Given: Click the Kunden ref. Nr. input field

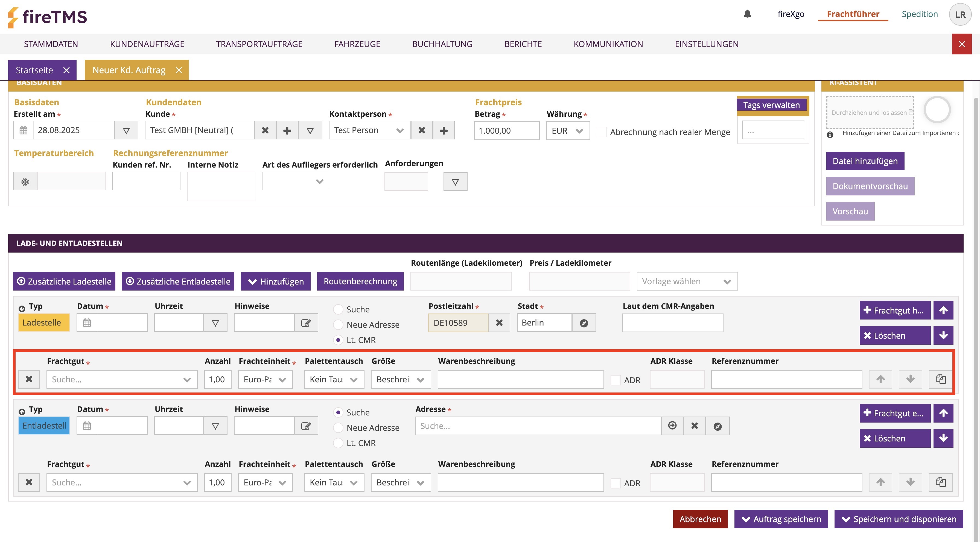Looking at the screenshot, I should 146,181.
